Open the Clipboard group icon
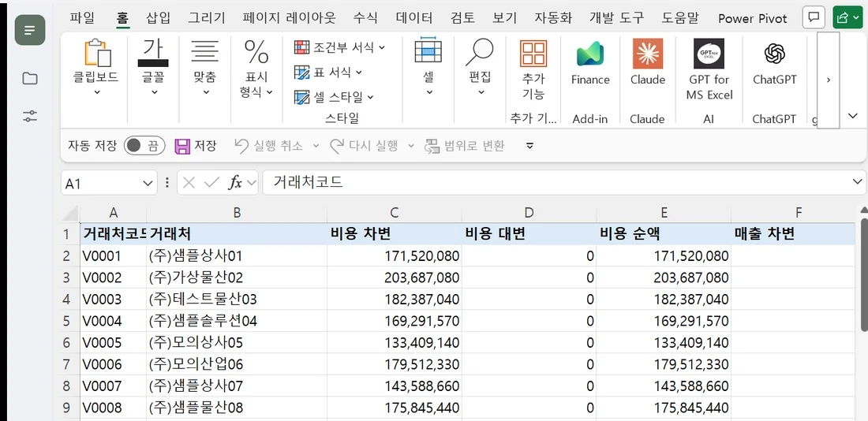868x421 pixels. click(x=96, y=53)
